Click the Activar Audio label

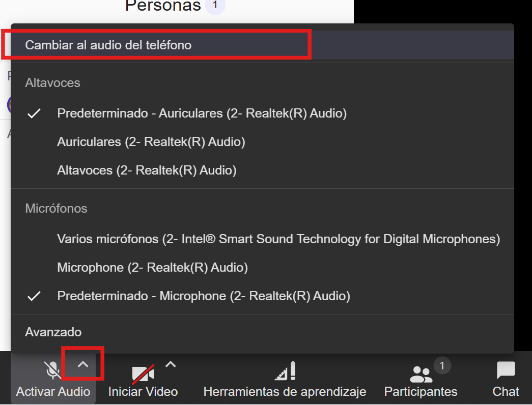pyautogui.click(x=53, y=392)
